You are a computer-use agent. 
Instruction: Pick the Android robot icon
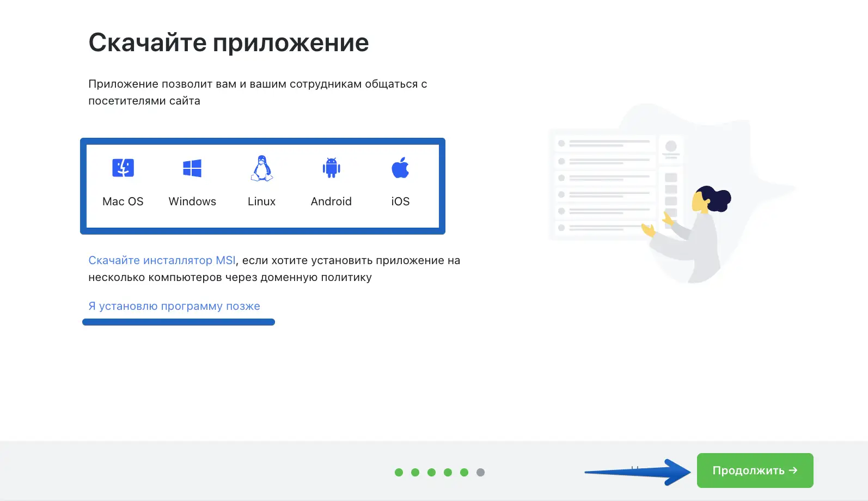[x=331, y=168]
